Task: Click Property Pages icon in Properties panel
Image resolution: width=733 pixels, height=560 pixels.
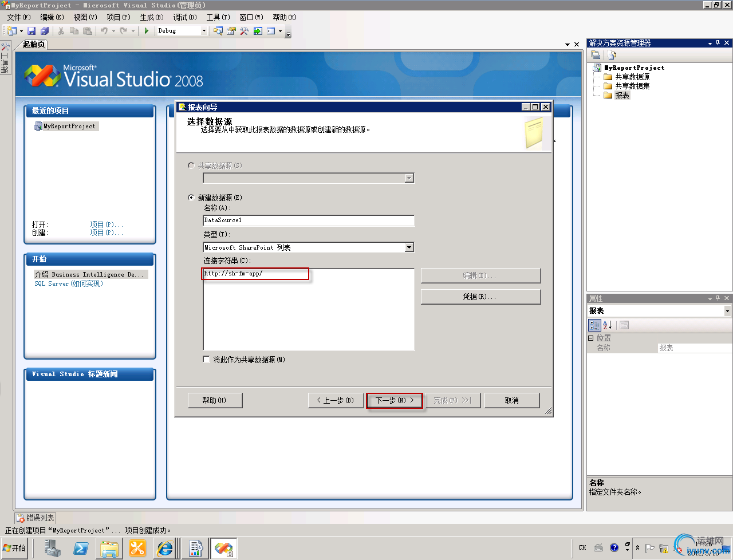Action: pyautogui.click(x=624, y=325)
